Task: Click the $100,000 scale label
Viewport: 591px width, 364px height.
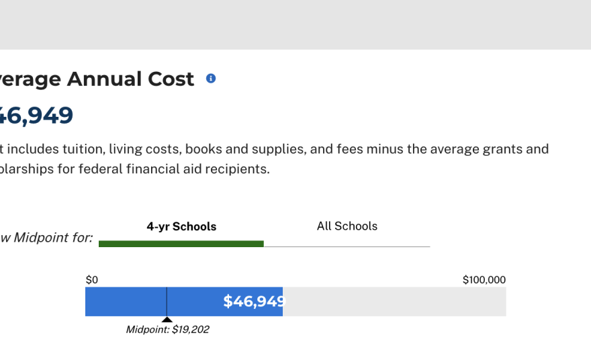Action: [484, 280]
